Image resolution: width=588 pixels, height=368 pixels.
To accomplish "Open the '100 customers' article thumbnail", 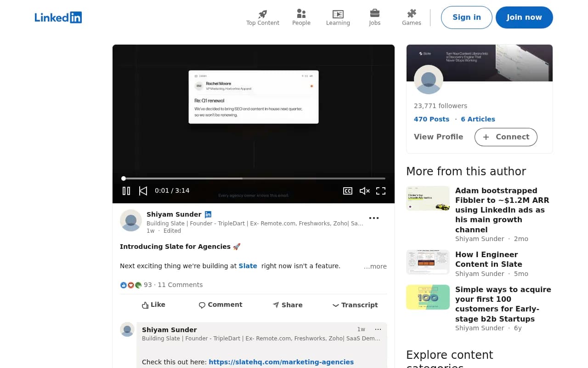I will tap(428, 297).
